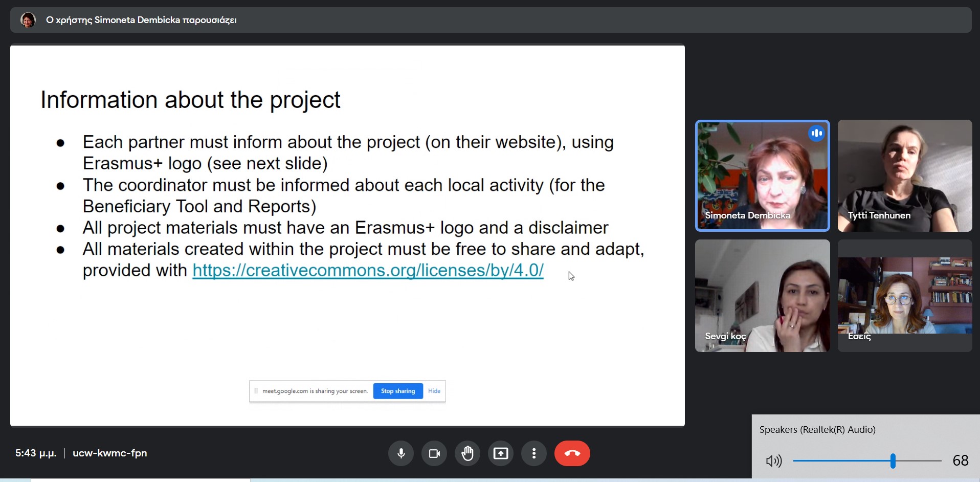Image resolution: width=980 pixels, height=482 pixels.
Task: Select Tytti Tenhunen's video tile
Action: pos(904,176)
